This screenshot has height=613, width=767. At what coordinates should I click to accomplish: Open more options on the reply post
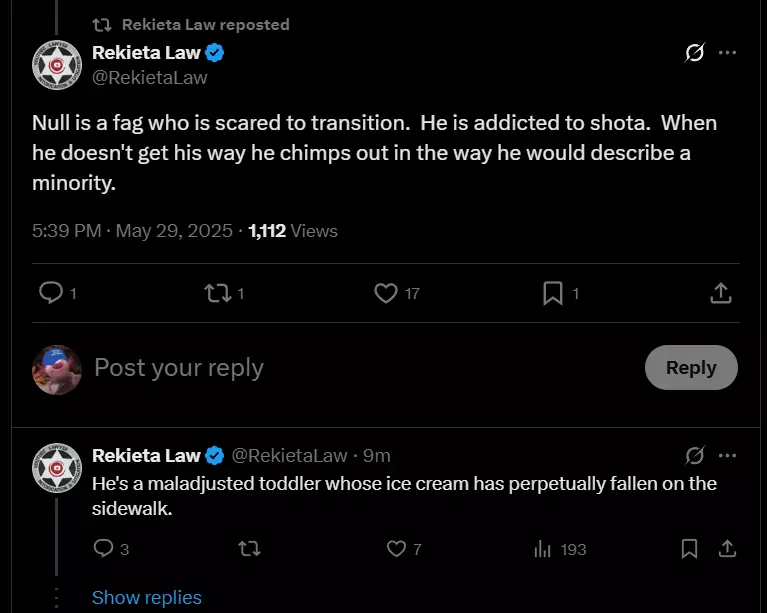pyautogui.click(x=727, y=455)
